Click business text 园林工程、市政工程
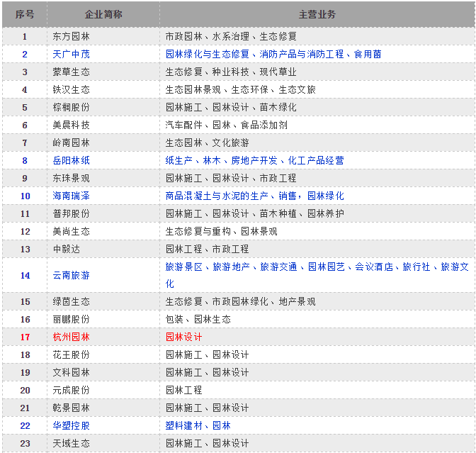 [207, 249]
